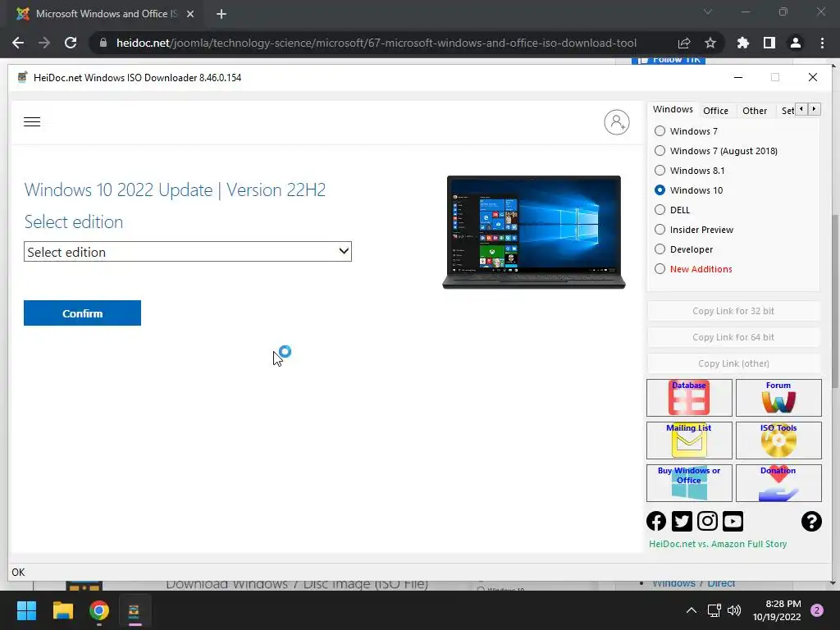Click the ISO Downloader taskbar icon

tap(135, 610)
